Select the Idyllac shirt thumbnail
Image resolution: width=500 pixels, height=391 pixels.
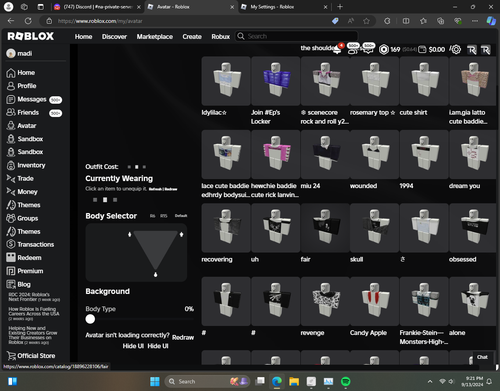coord(226,81)
